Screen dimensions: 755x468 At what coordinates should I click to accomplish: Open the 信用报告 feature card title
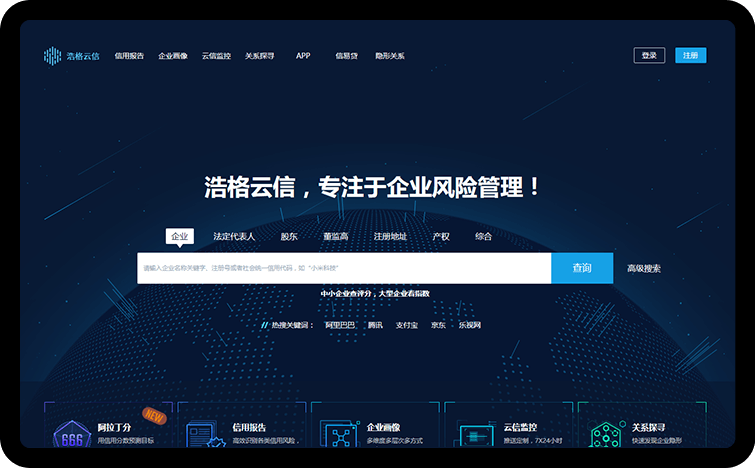(249, 428)
